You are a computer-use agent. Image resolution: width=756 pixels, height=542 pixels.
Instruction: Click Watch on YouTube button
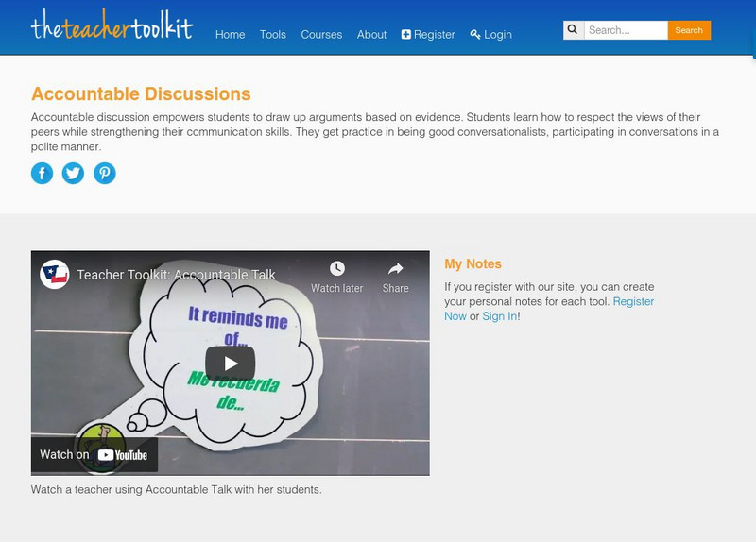tap(94, 454)
